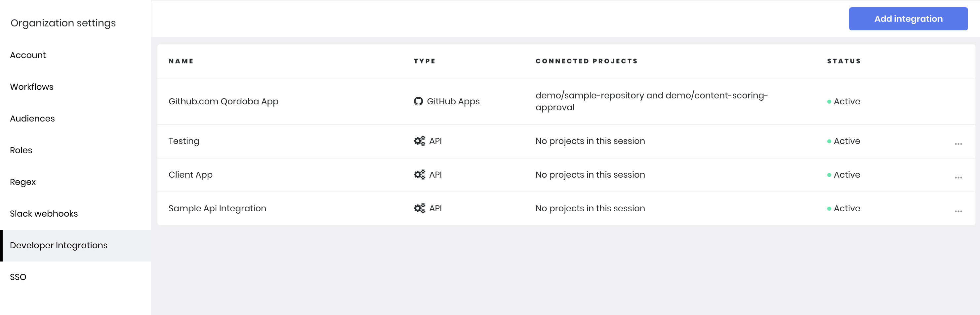
Task: Click the green Active status dot for Testing
Action: pos(829,141)
